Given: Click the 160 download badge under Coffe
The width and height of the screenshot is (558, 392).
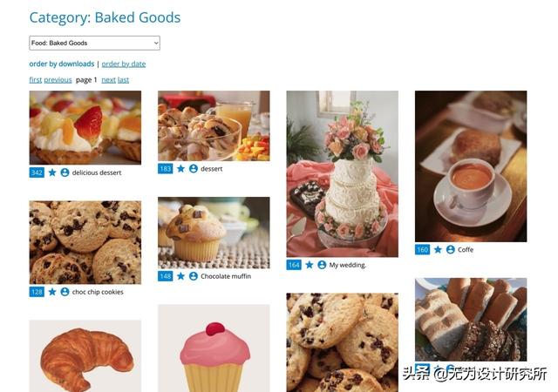Looking at the screenshot, I should (x=422, y=250).
